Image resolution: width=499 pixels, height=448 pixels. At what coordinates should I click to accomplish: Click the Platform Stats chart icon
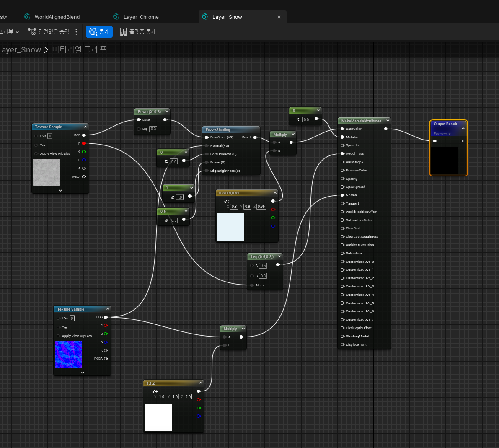click(x=123, y=32)
